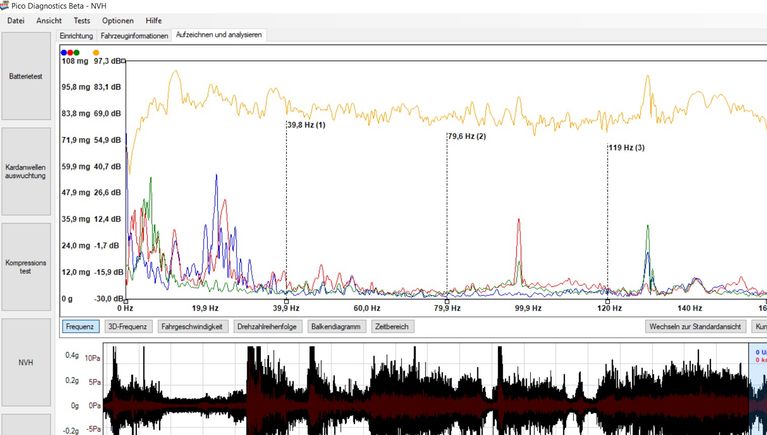Click the blue channel dot
The width and height of the screenshot is (767, 435).
[x=64, y=52]
